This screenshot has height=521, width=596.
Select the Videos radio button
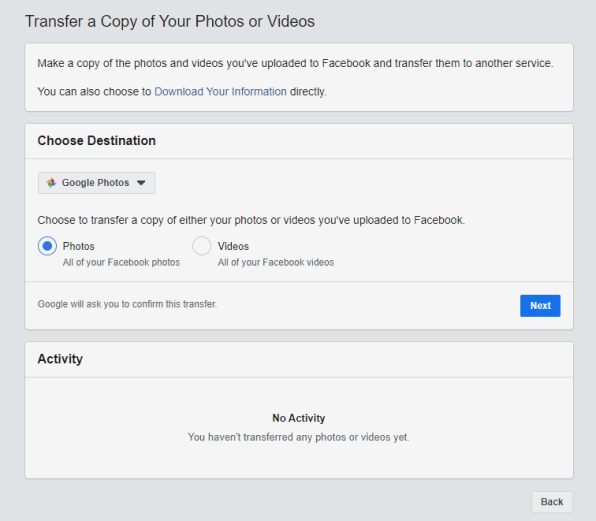pos(201,246)
